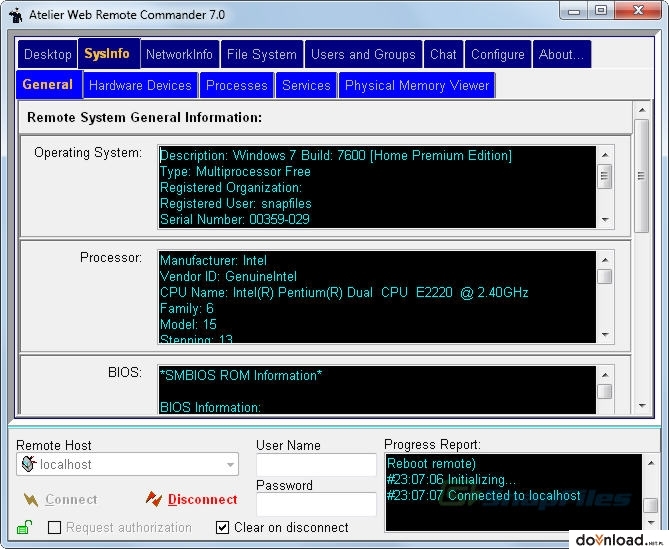Click the application icon in title bar
Screen dimensions: 669x549
pos(16,15)
